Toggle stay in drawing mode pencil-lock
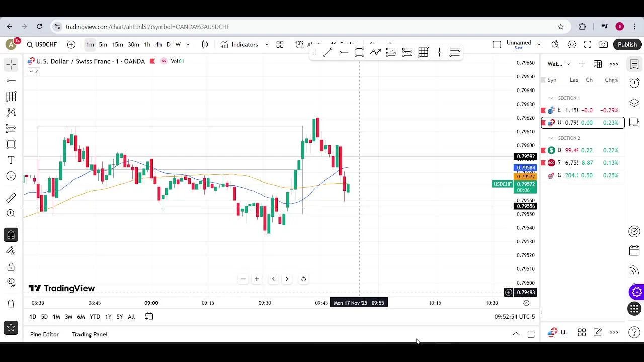 click(11, 251)
